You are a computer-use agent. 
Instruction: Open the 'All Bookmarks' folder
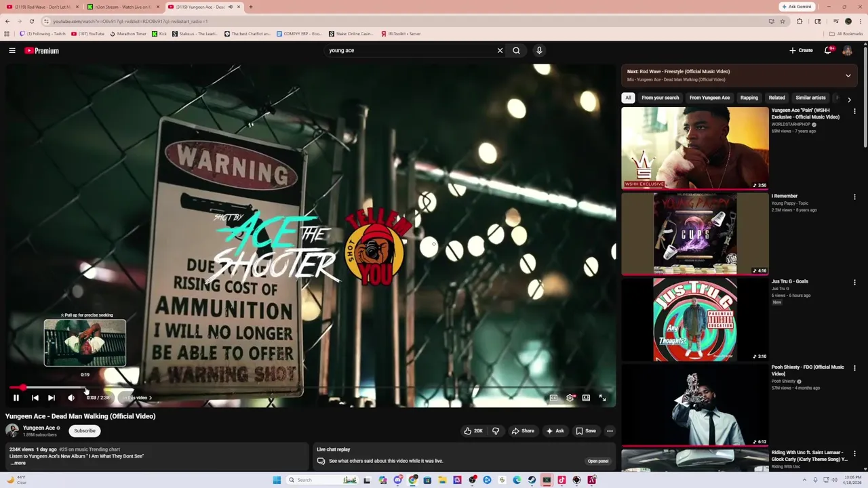point(846,34)
